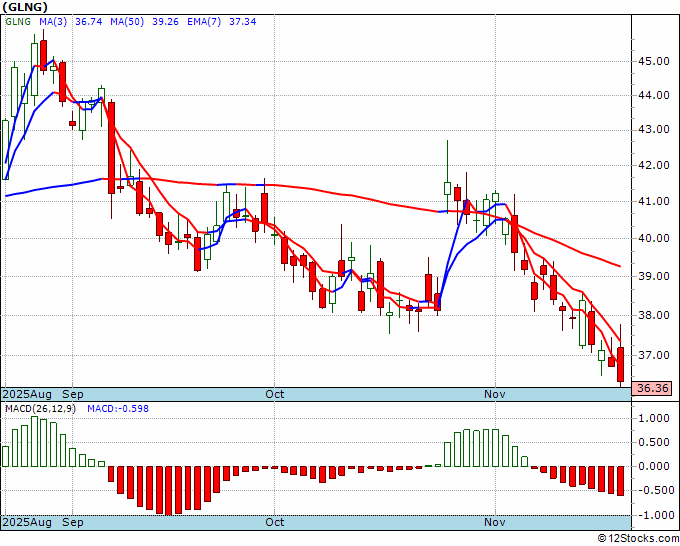Image resolution: width=680 pixels, height=546 pixels.
Task: Click Sep on the MACD panel axis
Action: 73,522
